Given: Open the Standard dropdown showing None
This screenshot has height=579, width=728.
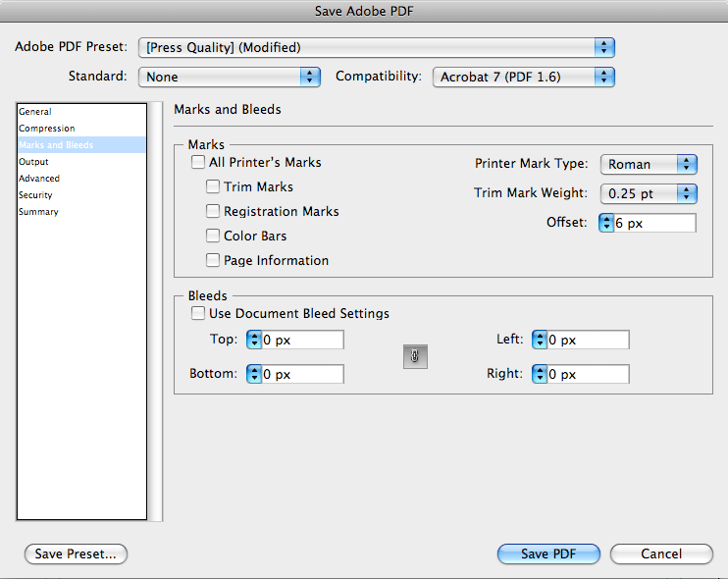Looking at the screenshot, I should (x=230, y=77).
